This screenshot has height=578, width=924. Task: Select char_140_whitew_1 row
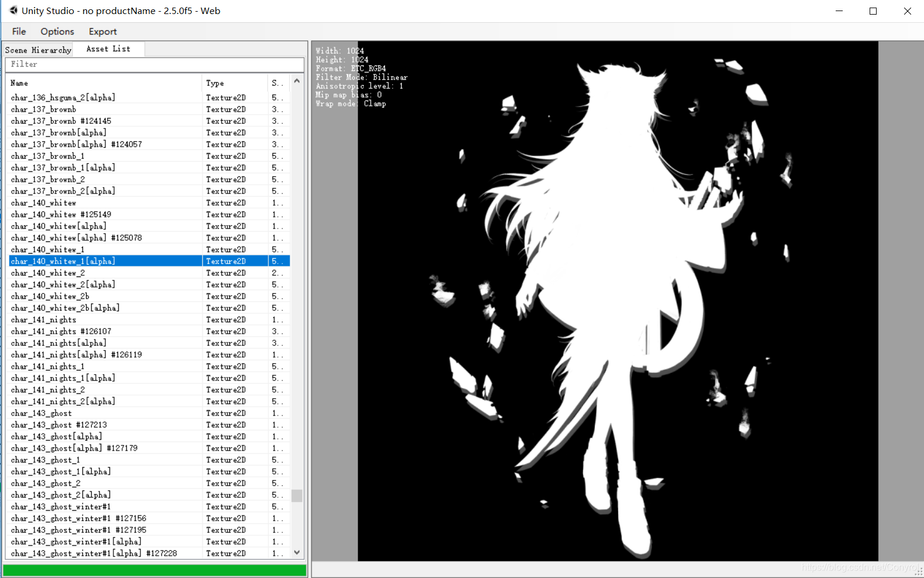point(149,250)
